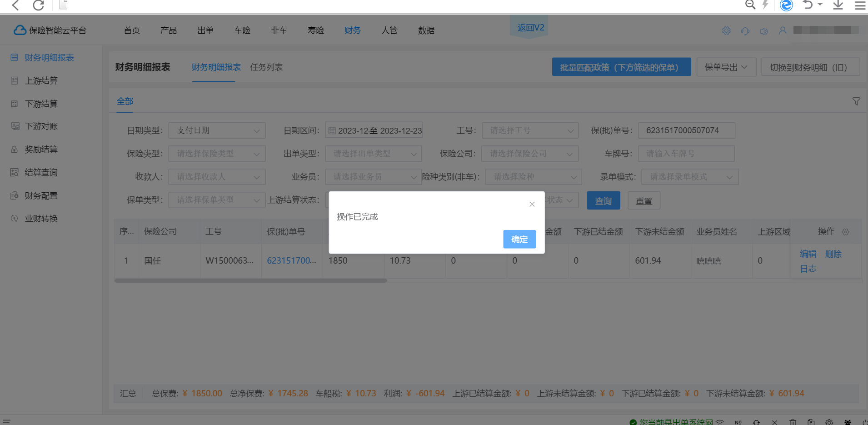
Task: Click the 车牌号 input field
Action: coord(686,154)
